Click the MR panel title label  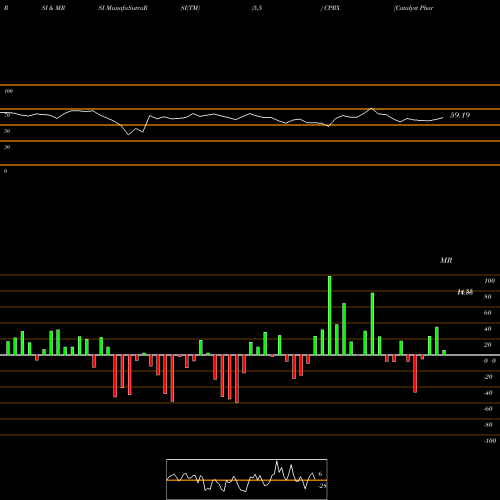tap(446, 260)
